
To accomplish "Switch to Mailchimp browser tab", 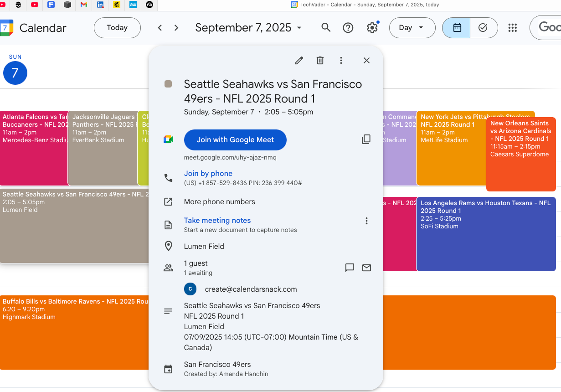I will pyautogui.click(x=117, y=5).
